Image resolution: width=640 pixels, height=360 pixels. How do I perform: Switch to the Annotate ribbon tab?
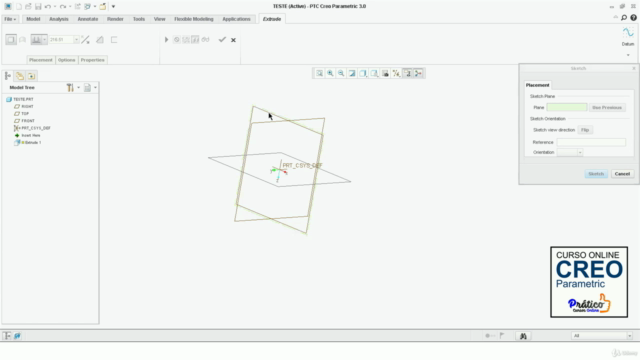(88, 19)
